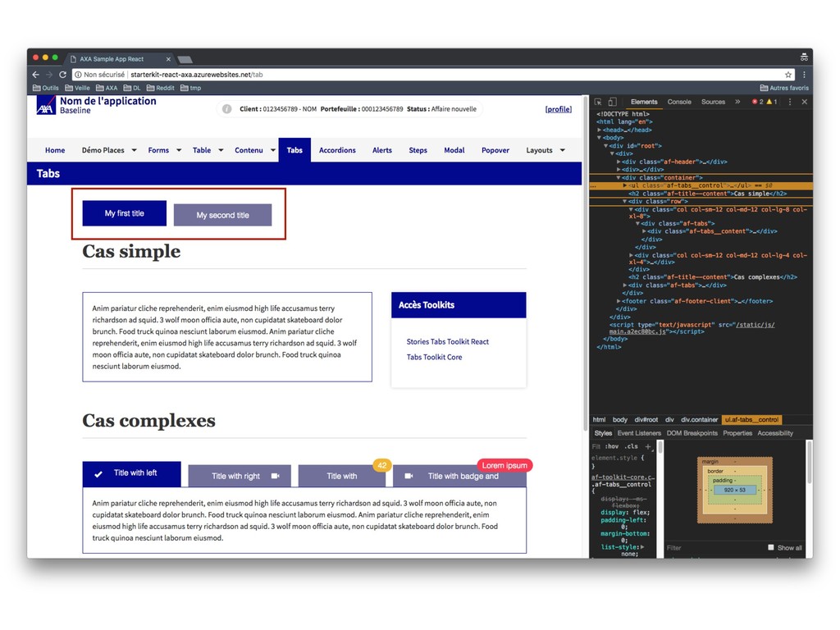Bookmark this page with the star icon
The width and height of the screenshot is (840, 630).
pyautogui.click(x=788, y=75)
